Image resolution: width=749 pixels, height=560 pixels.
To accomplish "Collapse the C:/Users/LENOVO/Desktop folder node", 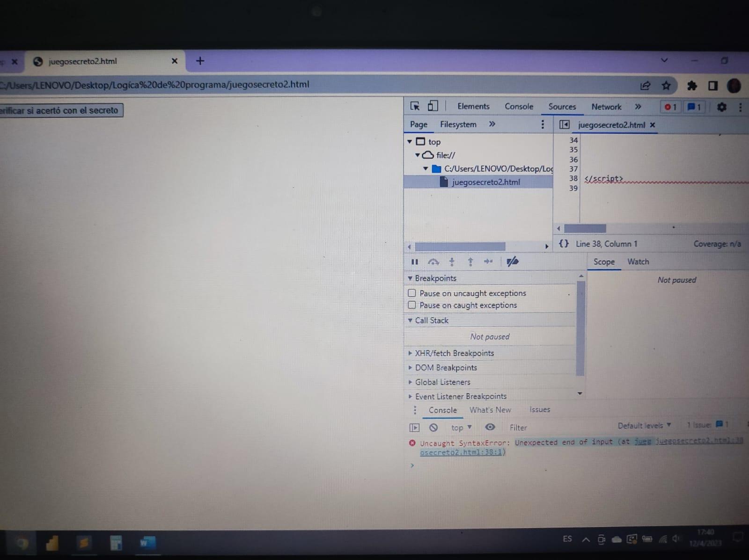I will [426, 168].
